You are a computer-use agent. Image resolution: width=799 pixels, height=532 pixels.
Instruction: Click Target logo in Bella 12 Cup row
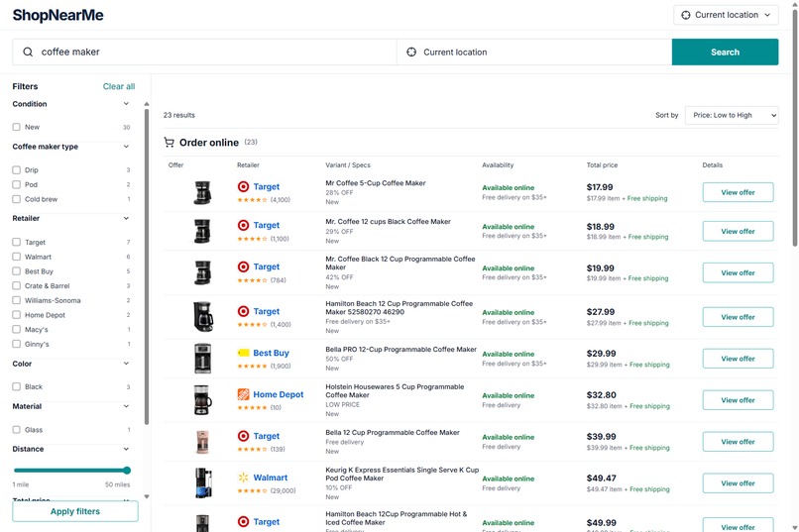pos(244,436)
